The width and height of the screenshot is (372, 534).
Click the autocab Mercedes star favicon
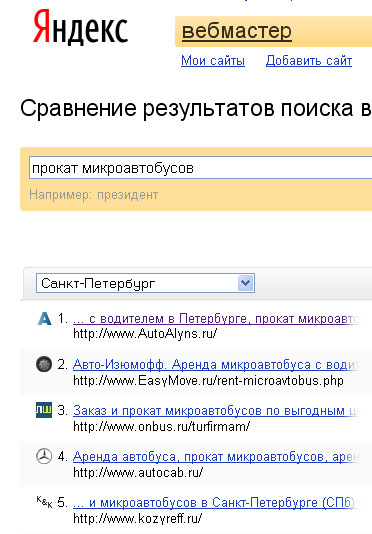[44, 456]
